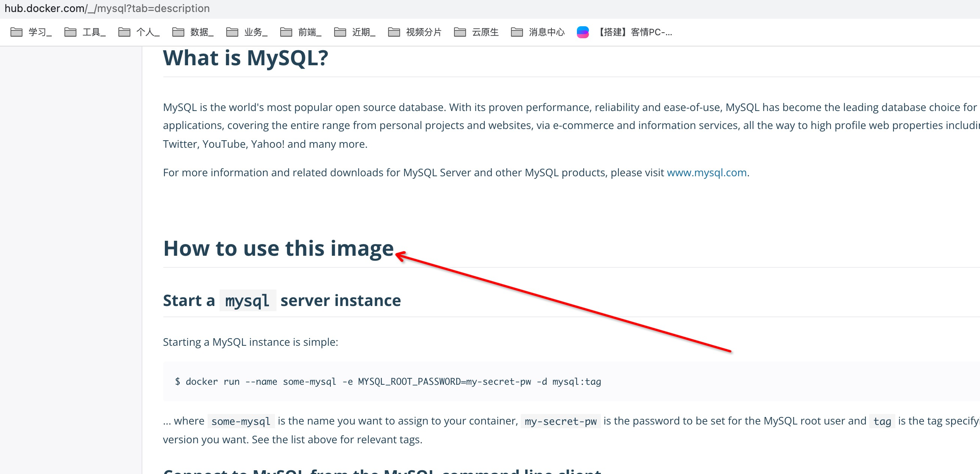This screenshot has height=474, width=980.
Task: Open the 前端_ bookmark folder
Action: pyautogui.click(x=301, y=32)
